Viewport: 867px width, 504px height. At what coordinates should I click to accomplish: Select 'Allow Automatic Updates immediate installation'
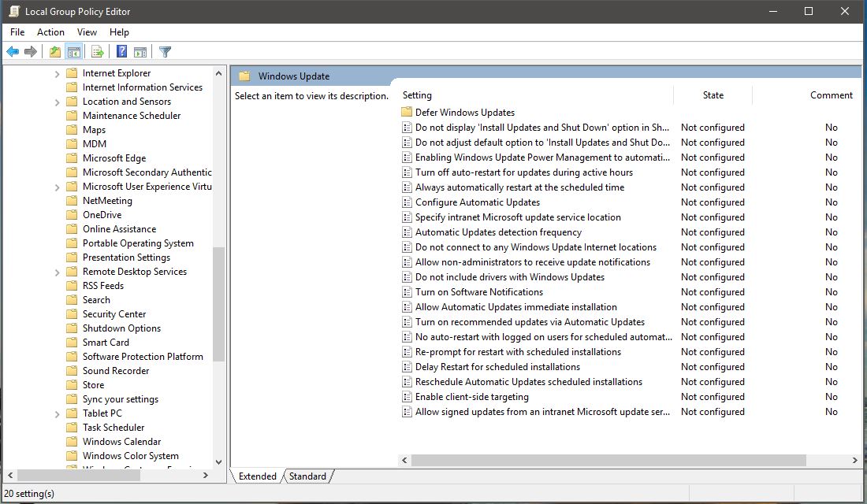click(516, 306)
